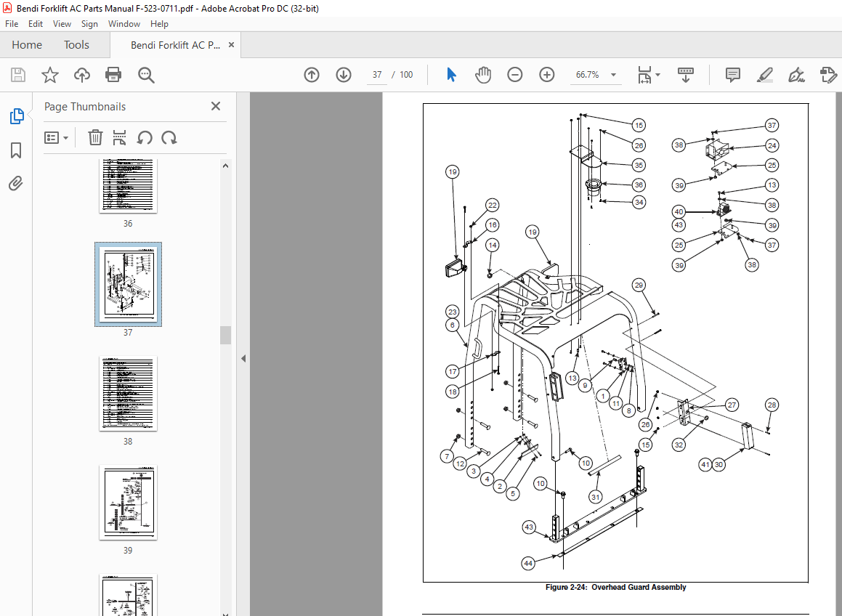This screenshot has height=616, width=842.
Task: Click the fit page width icon
Action: point(644,75)
